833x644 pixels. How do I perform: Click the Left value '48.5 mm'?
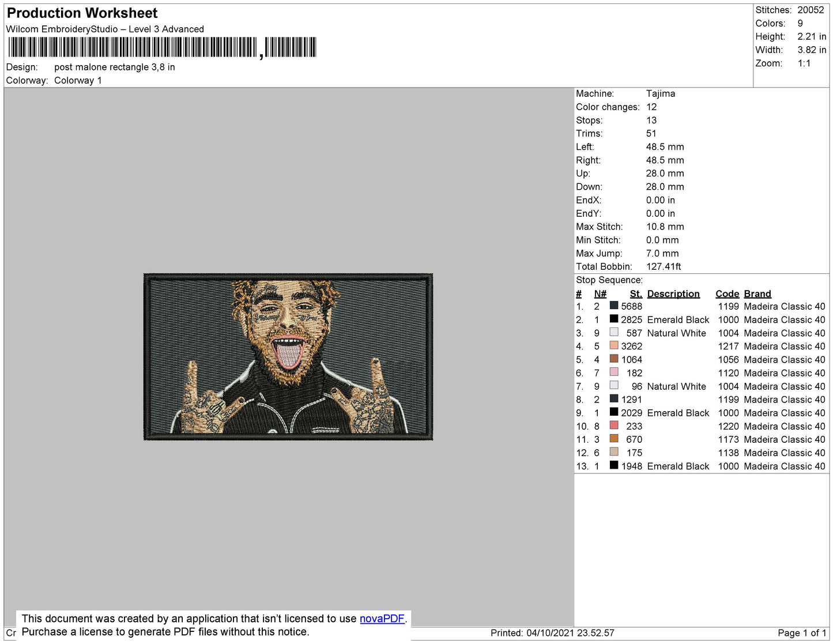(665, 146)
